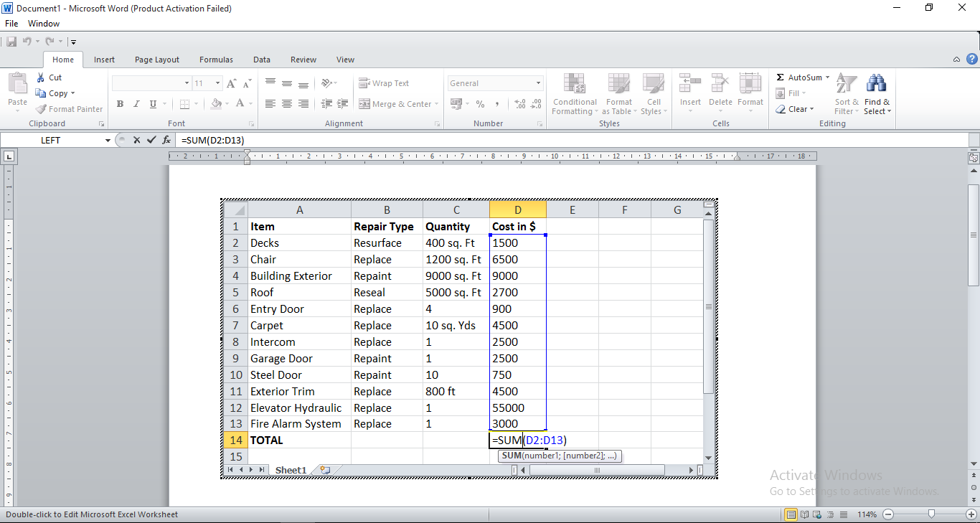Switch to the Formulas ribbon tab
Image resolution: width=980 pixels, height=523 pixels.
coord(216,59)
